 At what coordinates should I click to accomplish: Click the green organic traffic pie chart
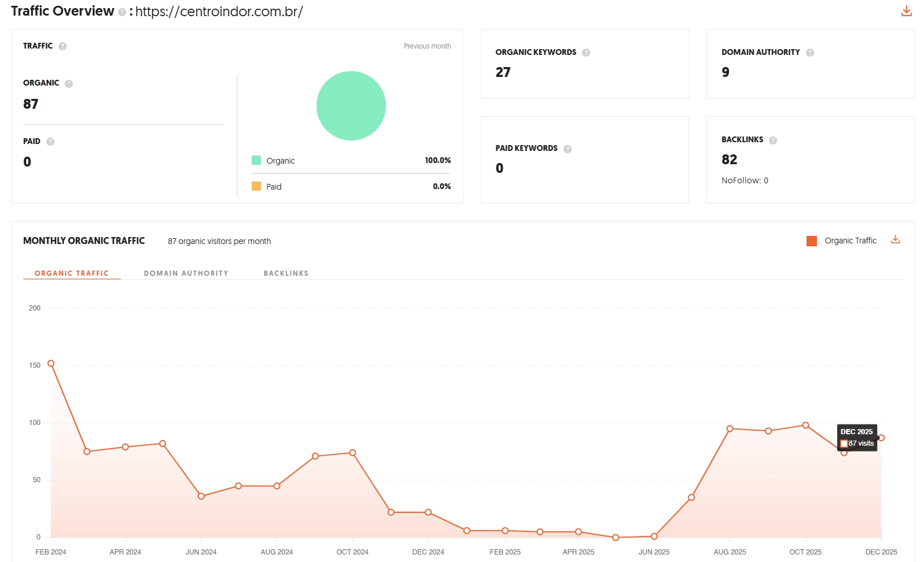[x=351, y=106]
